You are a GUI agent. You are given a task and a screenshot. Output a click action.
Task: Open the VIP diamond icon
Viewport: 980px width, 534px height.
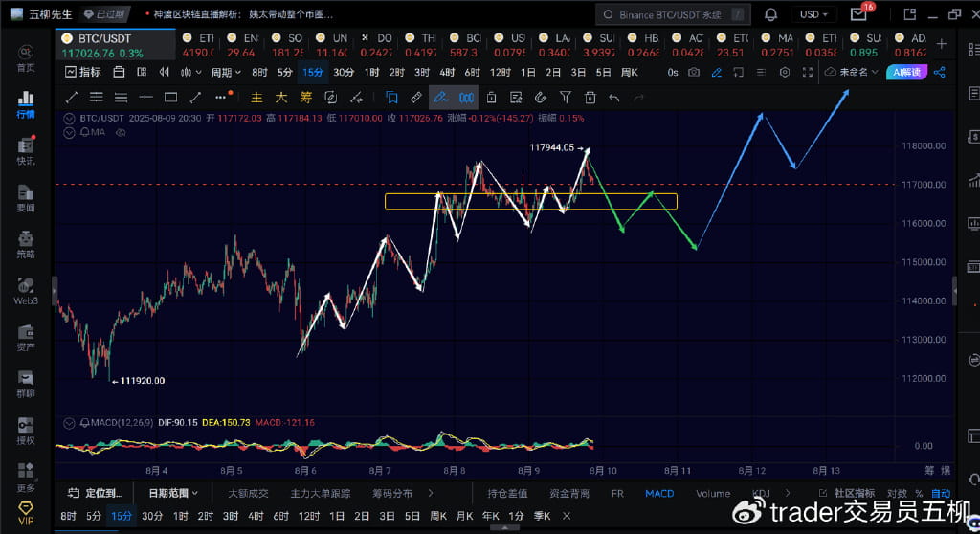pos(26,512)
